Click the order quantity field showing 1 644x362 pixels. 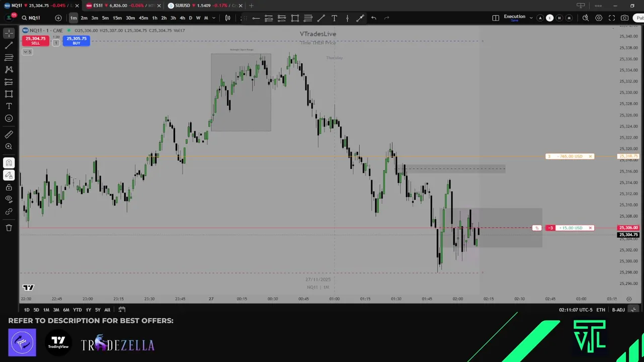(56, 43)
